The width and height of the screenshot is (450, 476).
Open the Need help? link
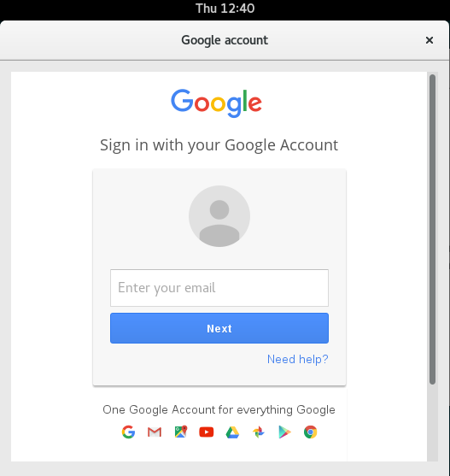297,360
